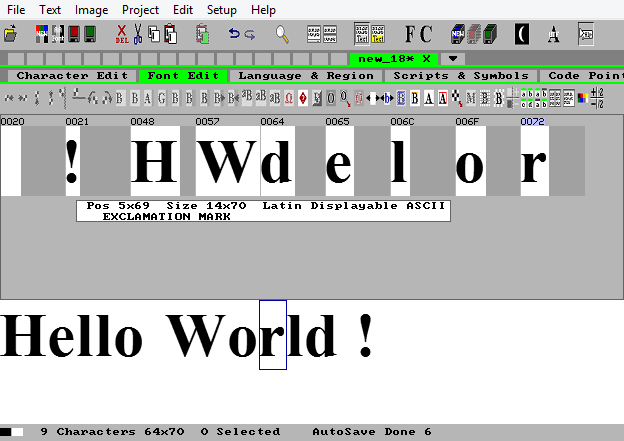The height and width of the screenshot is (441, 624).
Task: Click the '0 Selected' status text
Action: click(x=240, y=431)
